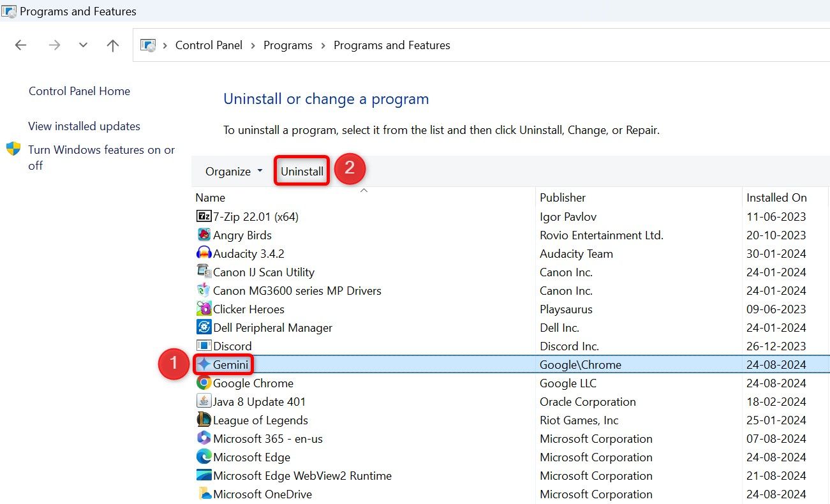The image size is (830, 504).
Task: Select Programs and Features in the breadcrumb
Action: tap(392, 45)
